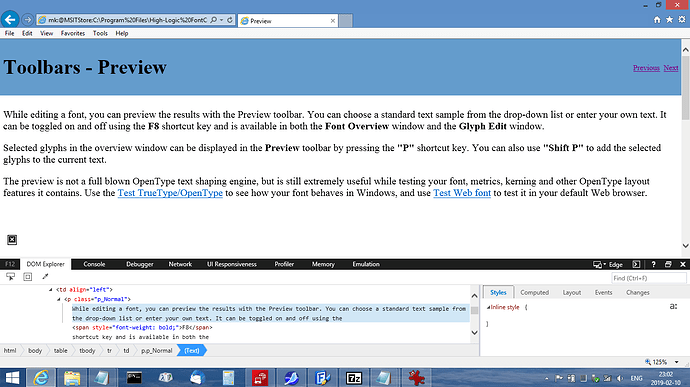Image resolution: width=690 pixels, height=387 pixels.
Task: Open the address bar autocomplete dropdown arrow
Action: pyautogui.click(x=221, y=20)
